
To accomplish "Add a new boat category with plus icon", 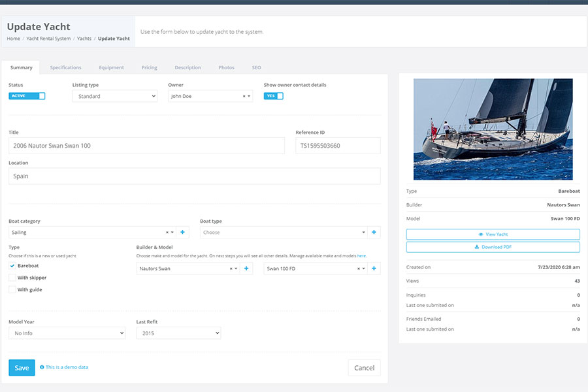I will 183,232.
